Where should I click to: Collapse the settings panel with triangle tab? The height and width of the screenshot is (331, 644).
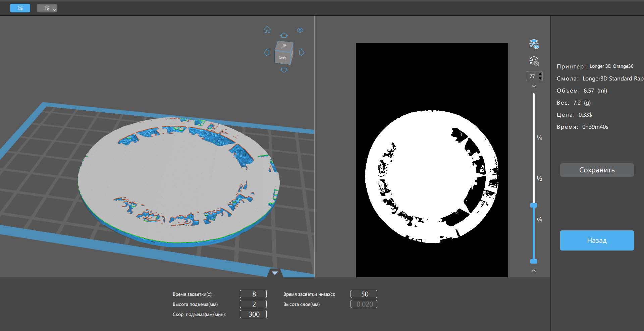[x=275, y=273]
